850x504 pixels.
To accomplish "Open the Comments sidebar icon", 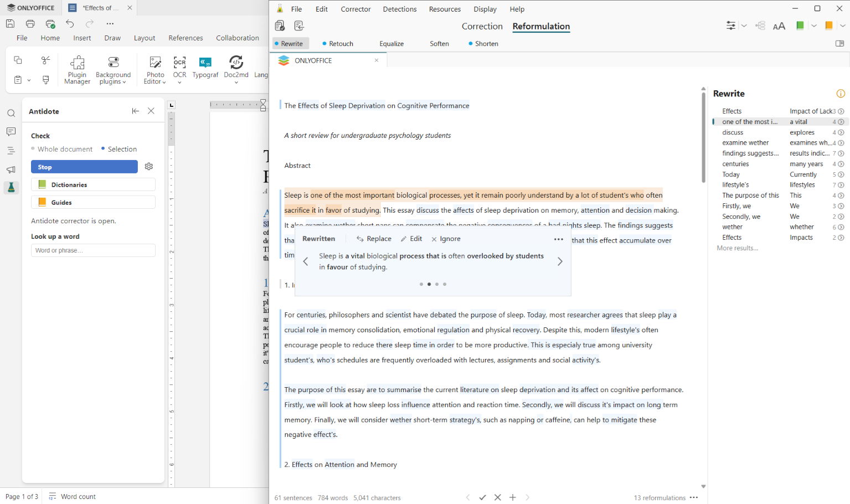I will coord(11,132).
